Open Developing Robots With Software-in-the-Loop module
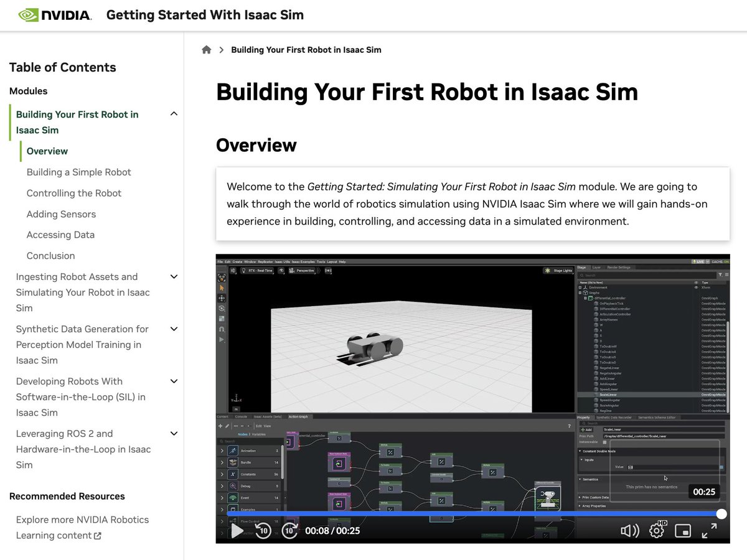Screen dimensions: 747x560 point(81,397)
